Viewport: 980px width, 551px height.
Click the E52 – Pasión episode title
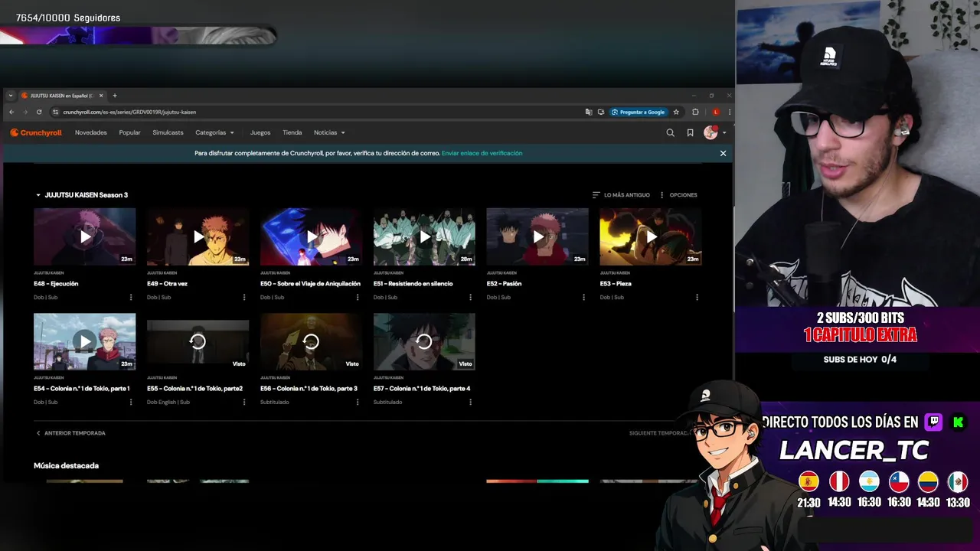point(504,284)
